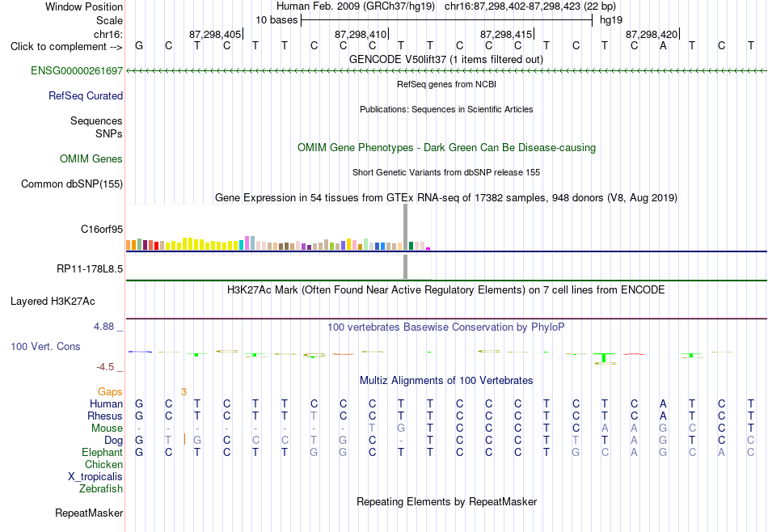The image size is (768, 532).
Task: Open the H3K27Ac Mark ENCODE title
Action: click(x=446, y=290)
